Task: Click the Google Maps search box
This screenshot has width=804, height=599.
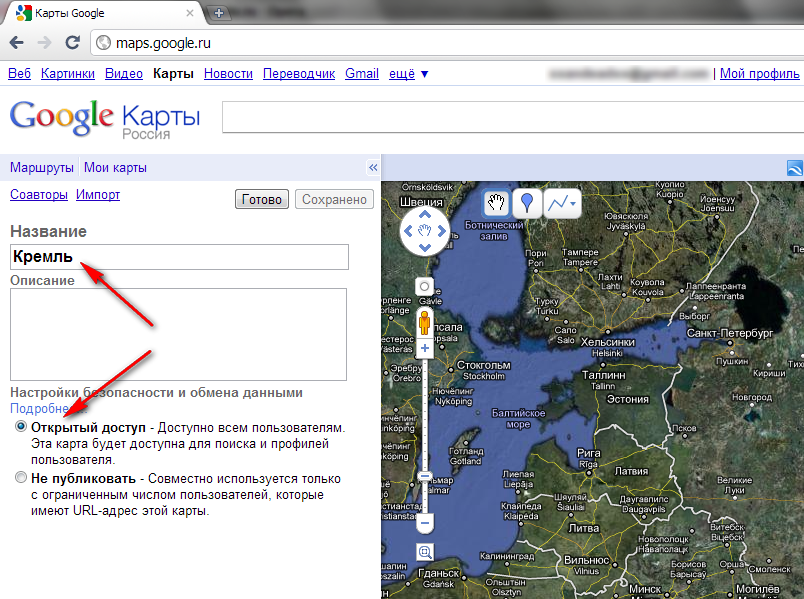Action: coord(513,117)
